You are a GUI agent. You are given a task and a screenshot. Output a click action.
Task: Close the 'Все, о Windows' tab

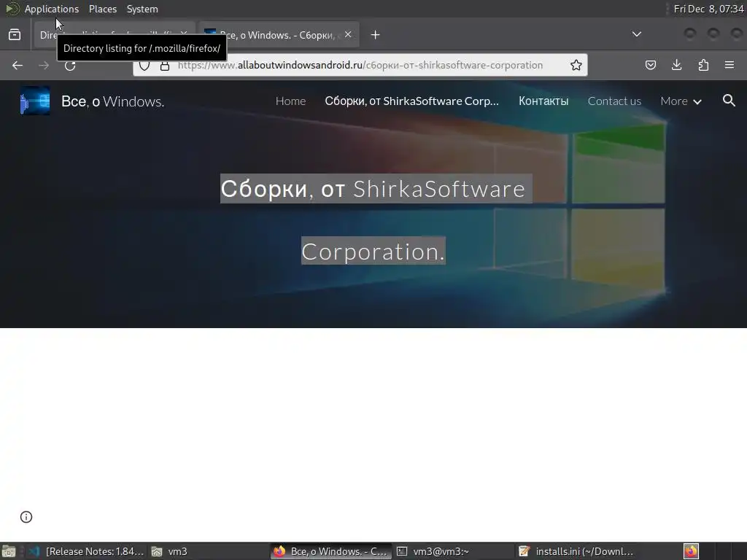point(348,34)
